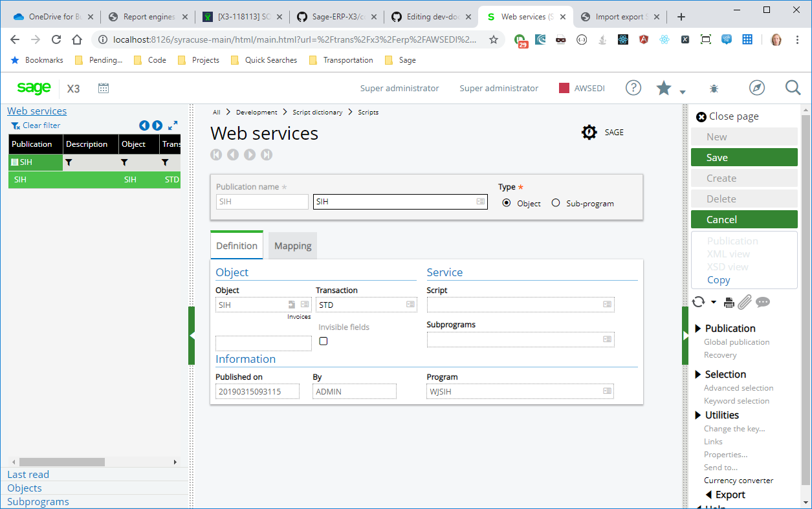Image resolution: width=812 pixels, height=509 pixels.
Task: Open the search magnifier in header
Action: [793, 88]
